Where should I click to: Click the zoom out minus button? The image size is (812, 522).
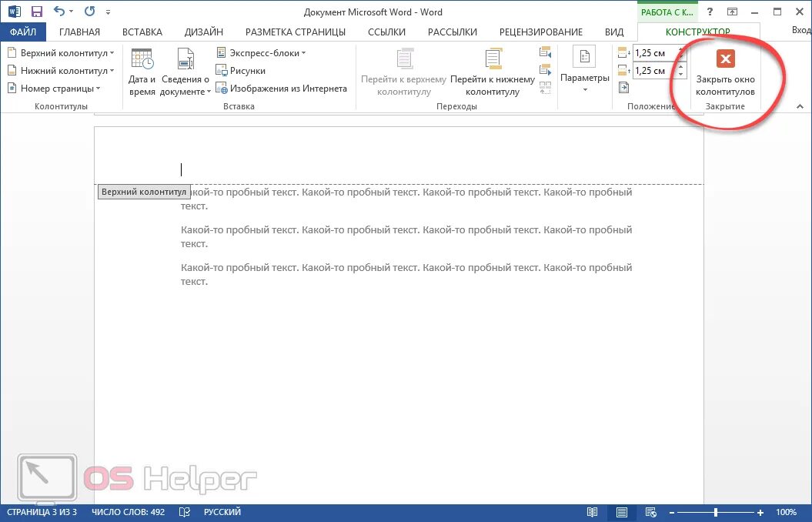(x=672, y=512)
